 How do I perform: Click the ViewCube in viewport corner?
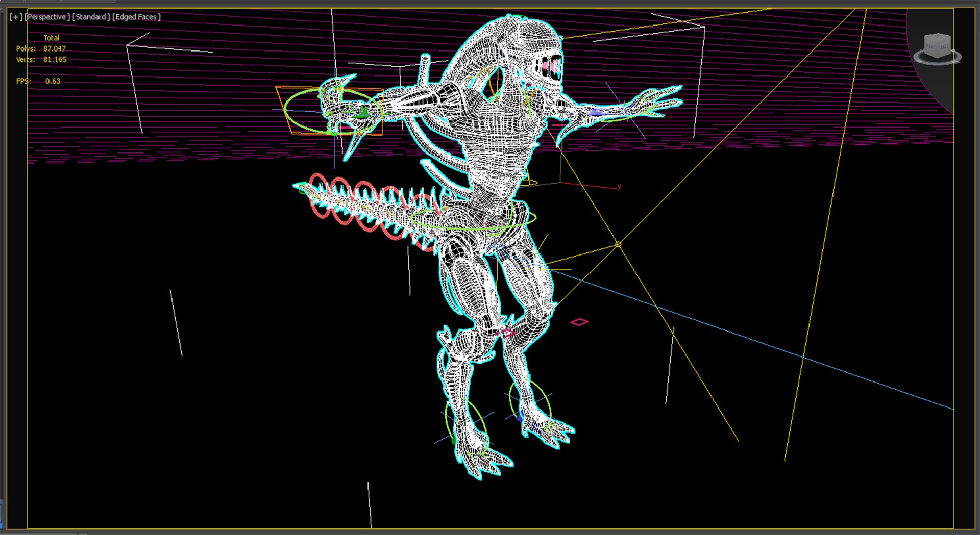click(x=938, y=48)
